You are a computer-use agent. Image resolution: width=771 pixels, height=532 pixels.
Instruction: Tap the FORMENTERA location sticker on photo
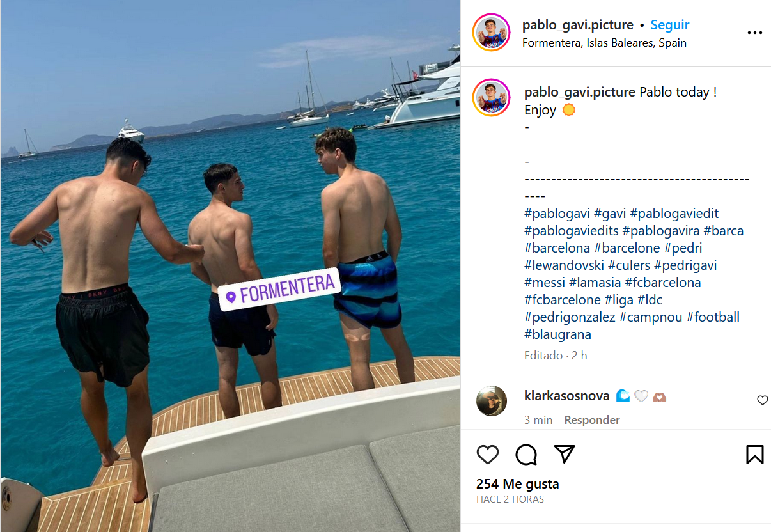coord(279,290)
